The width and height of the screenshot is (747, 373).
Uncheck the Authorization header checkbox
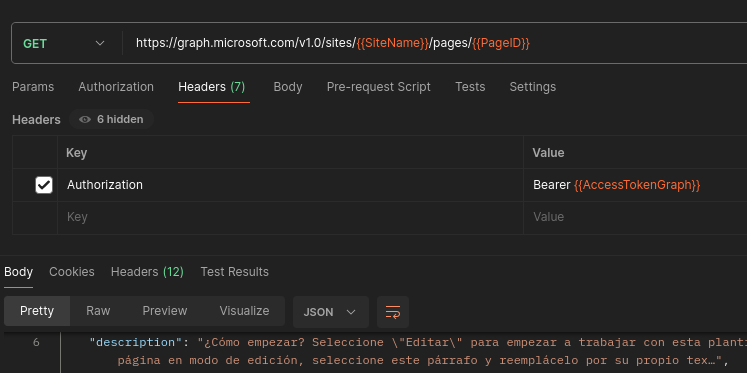[x=44, y=185]
